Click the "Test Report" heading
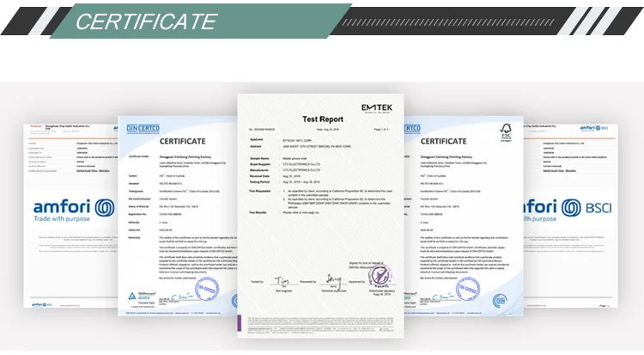This screenshot has width=644, height=355. click(323, 119)
